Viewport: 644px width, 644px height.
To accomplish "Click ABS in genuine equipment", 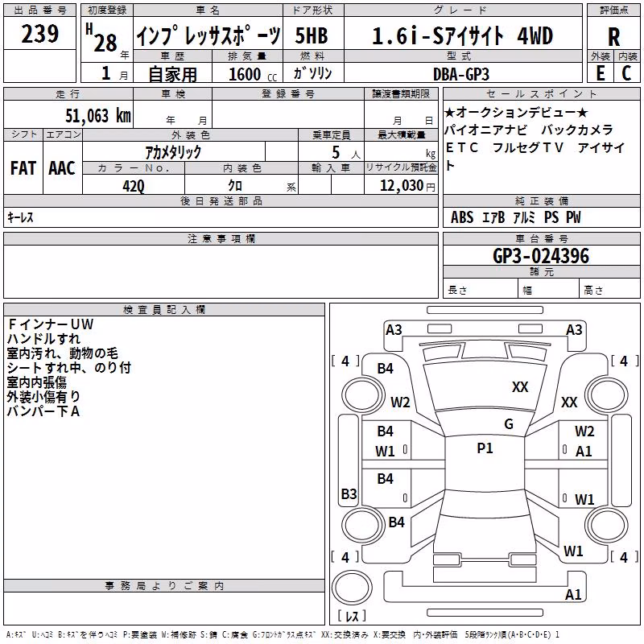I will pyautogui.click(x=462, y=217).
